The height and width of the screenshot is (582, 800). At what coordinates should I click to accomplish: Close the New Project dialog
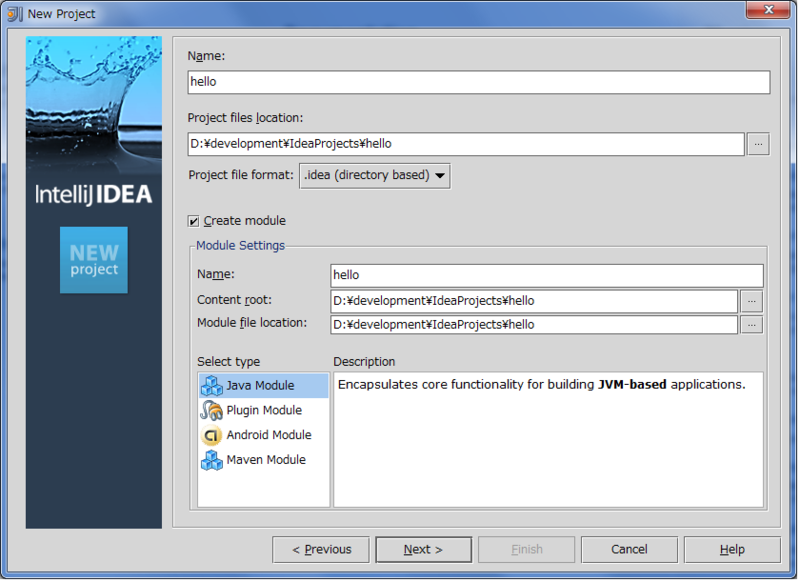point(768,10)
